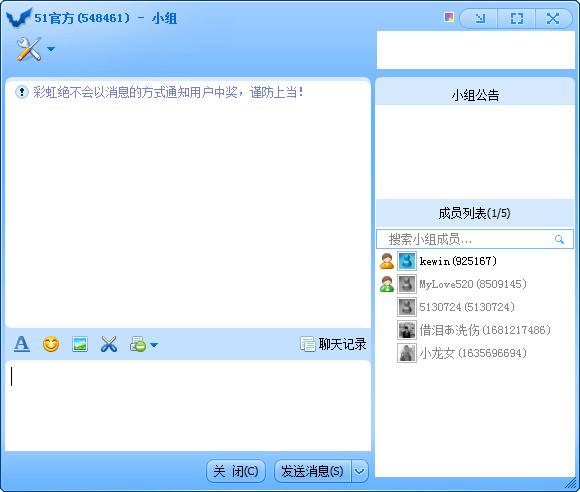This screenshot has height=492, width=580.
Task: Click the message blocking group icon
Action: tap(138, 344)
